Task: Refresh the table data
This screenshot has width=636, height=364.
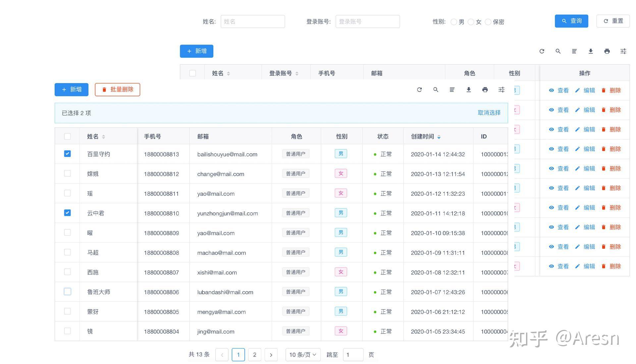Action: point(419,89)
